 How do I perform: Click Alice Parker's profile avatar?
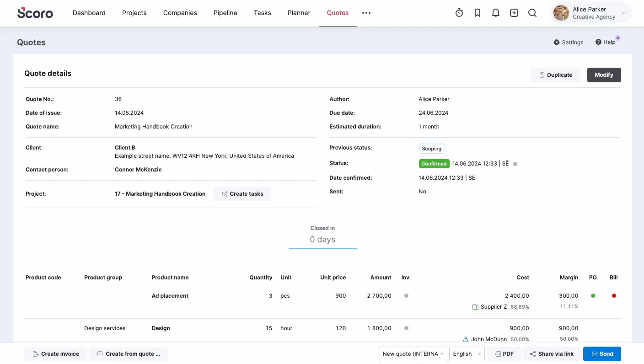(x=561, y=13)
